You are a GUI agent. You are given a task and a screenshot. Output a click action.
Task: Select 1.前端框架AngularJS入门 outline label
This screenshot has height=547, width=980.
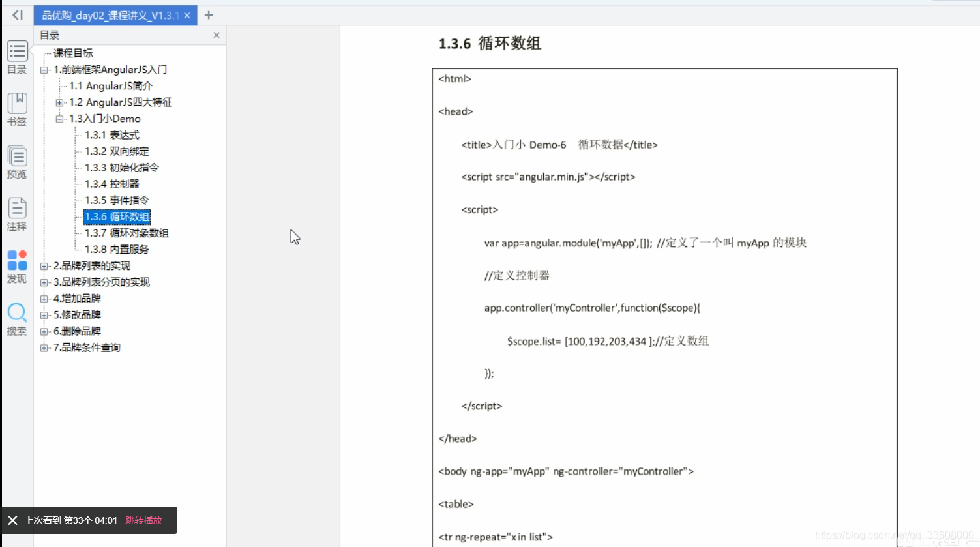[110, 70]
